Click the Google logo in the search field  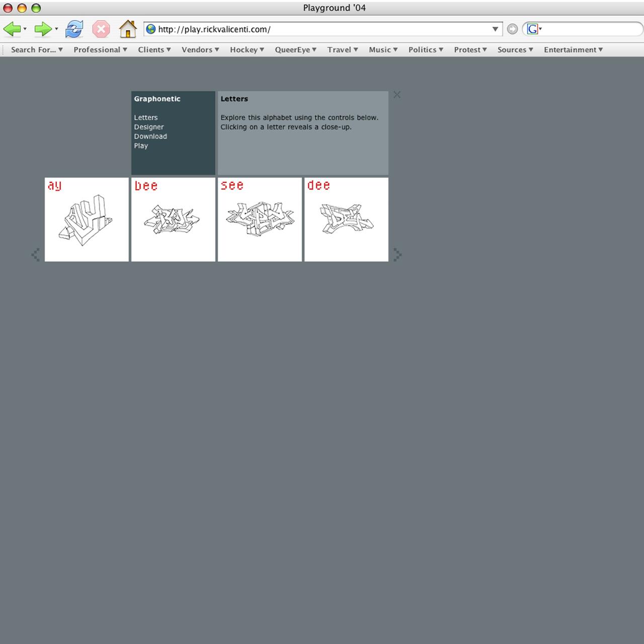(533, 29)
